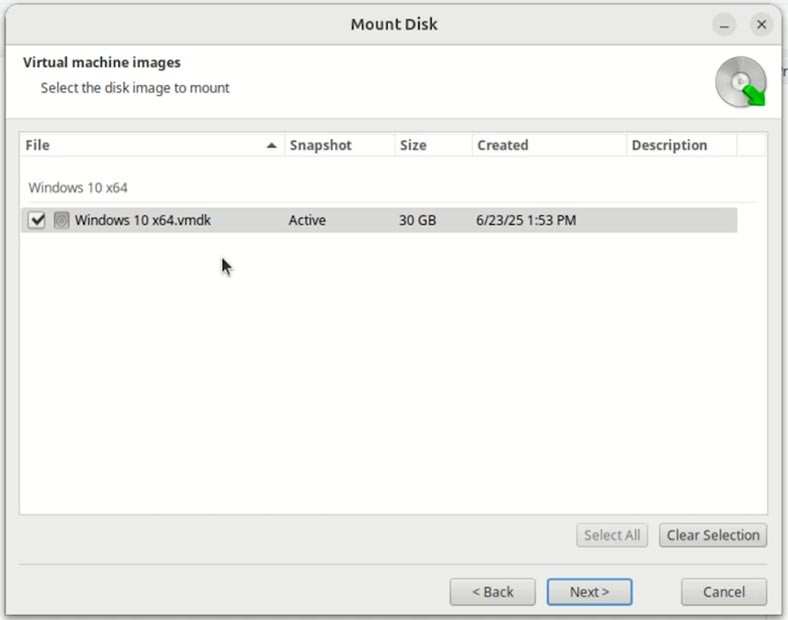Viewport: 788px width, 620px height.
Task: Click the File column sort arrow
Action: coord(271,146)
